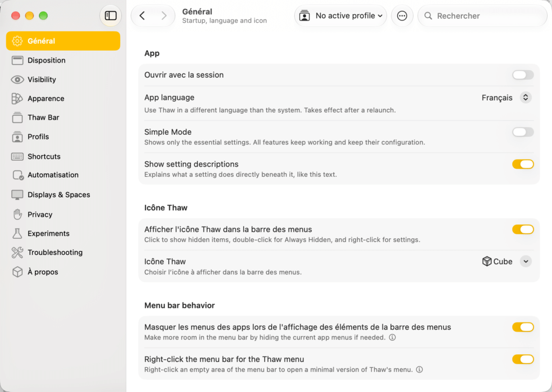Enable Ouvrir avec la session switch
Viewport: 552px width, 392px height.
coord(523,74)
